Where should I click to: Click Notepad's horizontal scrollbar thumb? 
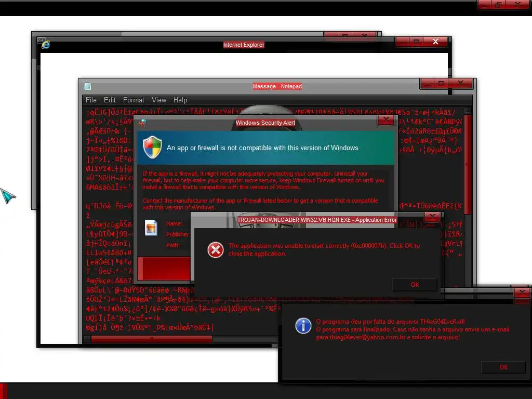pyautogui.click(x=152, y=339)
